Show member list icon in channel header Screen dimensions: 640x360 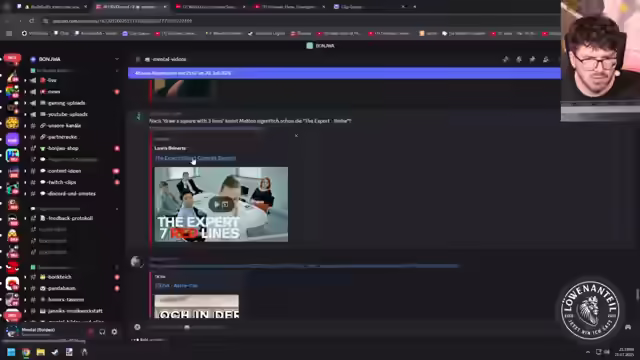546,60
